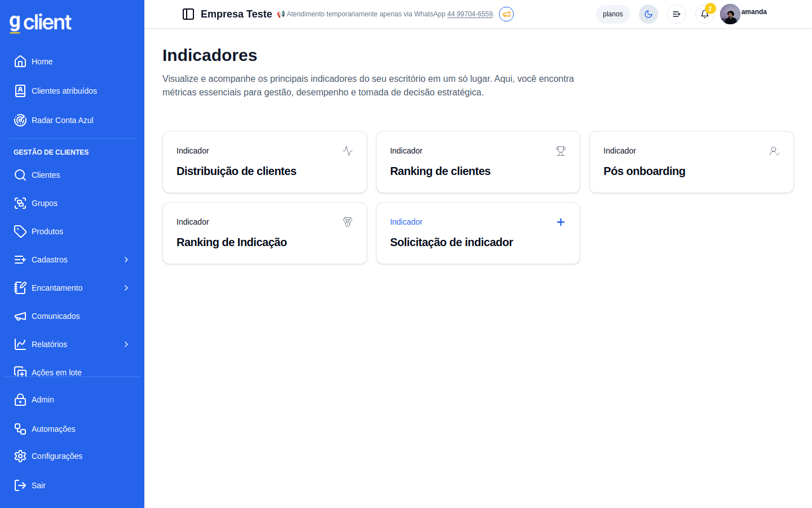Click the plus icon on Solicitação de indicador
Screen dimensions: 812x508
coord(561,222)
